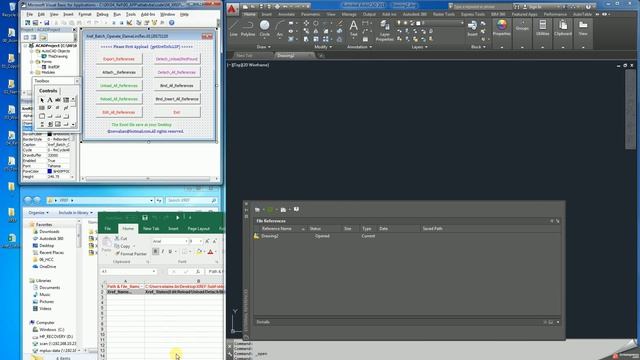The width and height of the screenshot is (640, 360).
Task: Click the Detach_All_References button
Action: pos(177,72)
